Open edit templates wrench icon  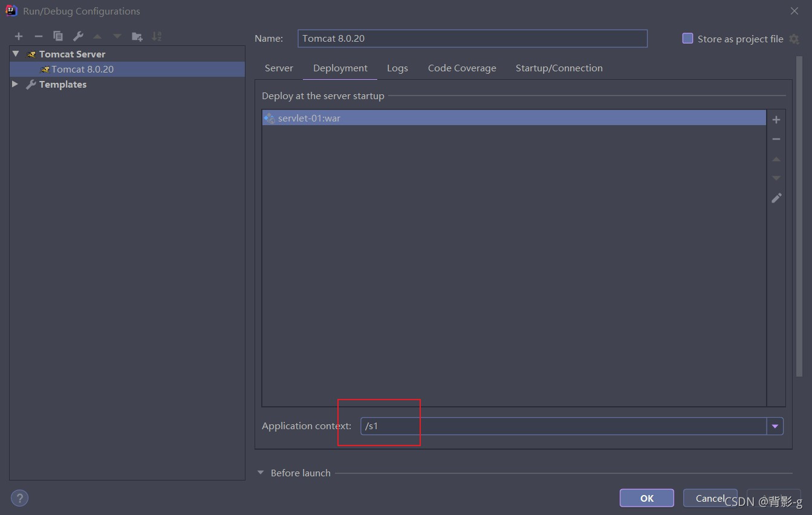pyautogui.click(x=78, y=36)
